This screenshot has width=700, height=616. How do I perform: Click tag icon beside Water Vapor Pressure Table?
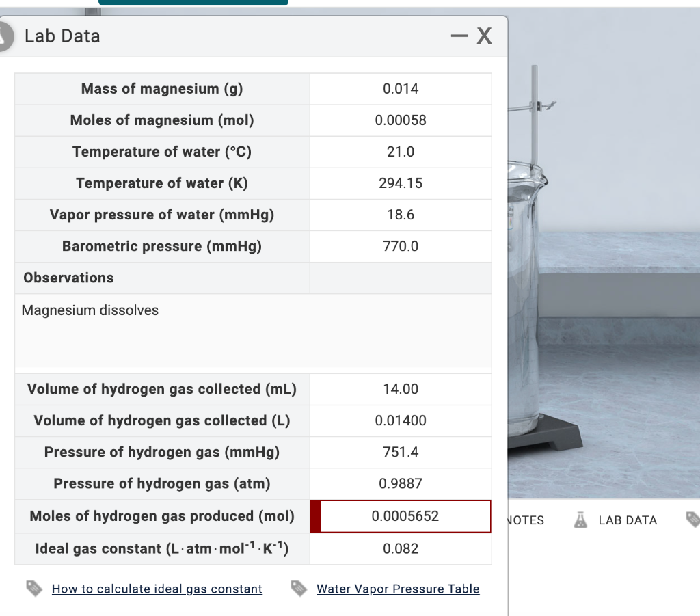298,588
